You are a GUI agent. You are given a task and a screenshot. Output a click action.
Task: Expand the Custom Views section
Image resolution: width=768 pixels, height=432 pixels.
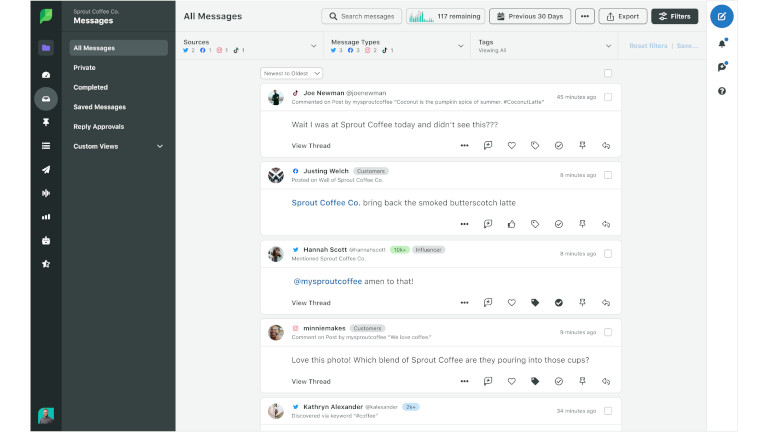click(x=118, y=146)
